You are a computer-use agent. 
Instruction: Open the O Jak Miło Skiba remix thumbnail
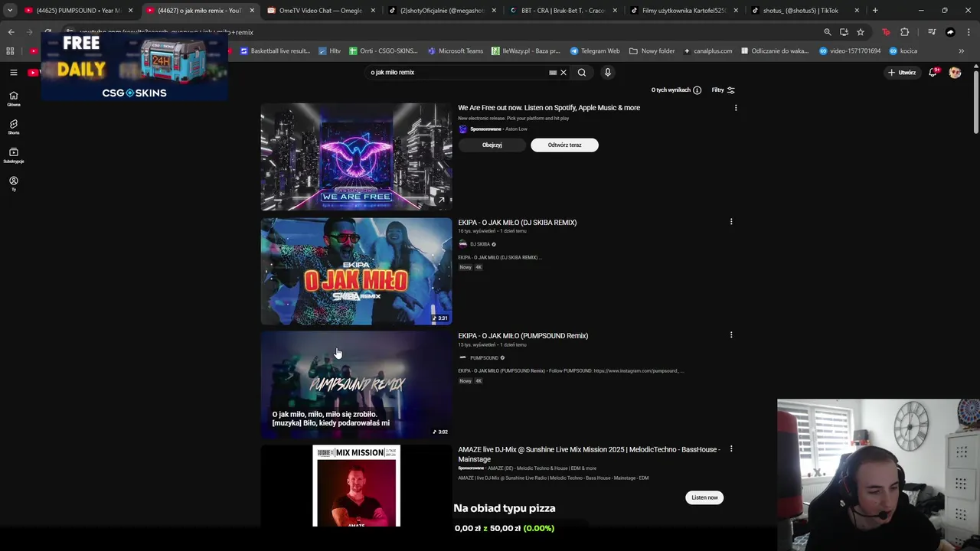356,271
